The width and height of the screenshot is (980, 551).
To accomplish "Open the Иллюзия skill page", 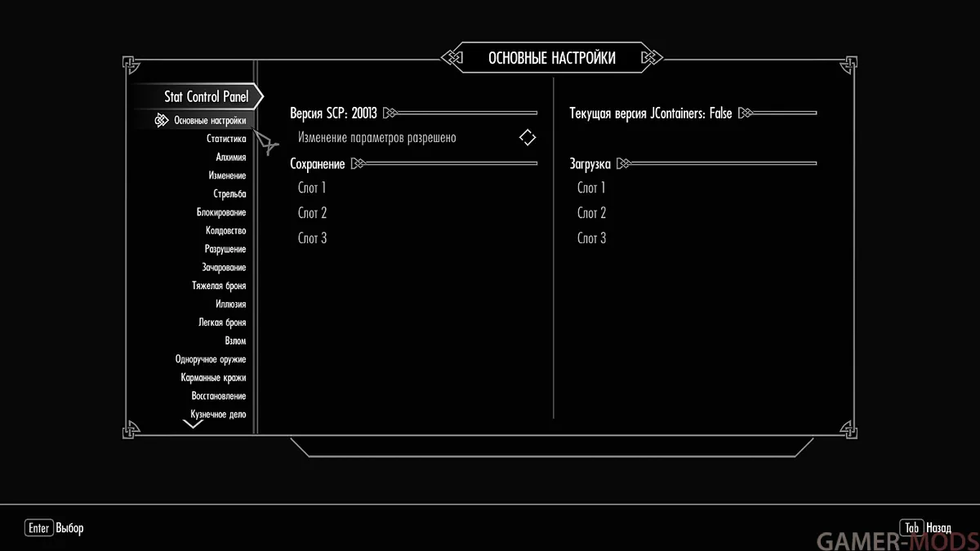I will coord(231,304).
